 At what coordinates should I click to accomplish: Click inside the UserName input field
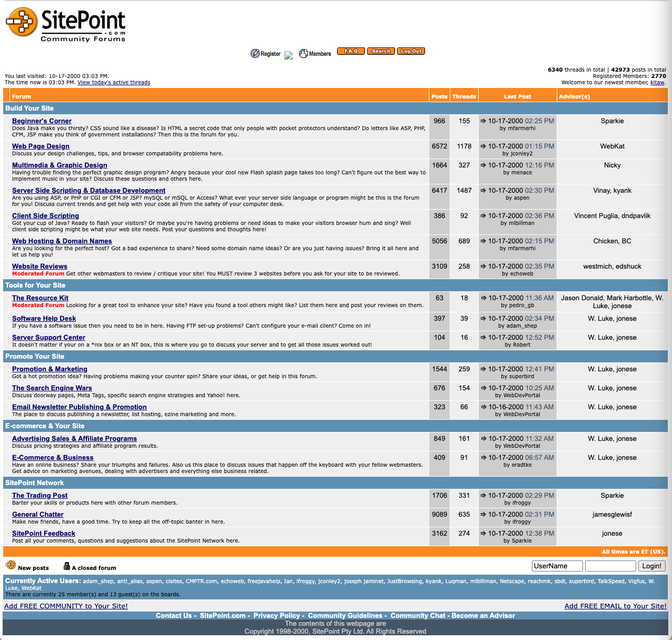click(557, 566)
